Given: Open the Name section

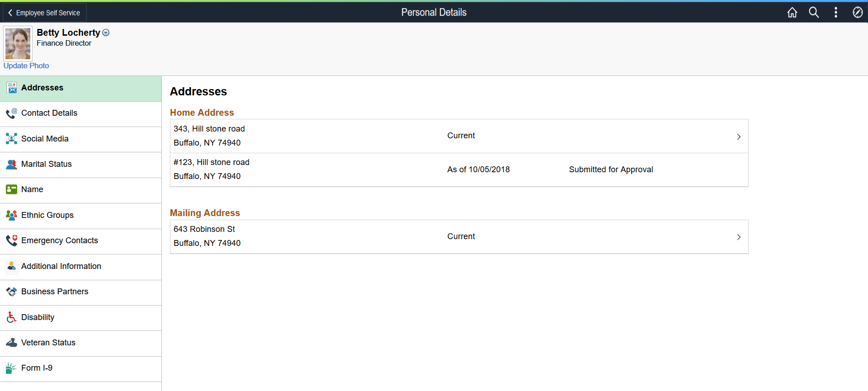Looking at the screenshot, I should pyautogui.click(x=81, y=190).
